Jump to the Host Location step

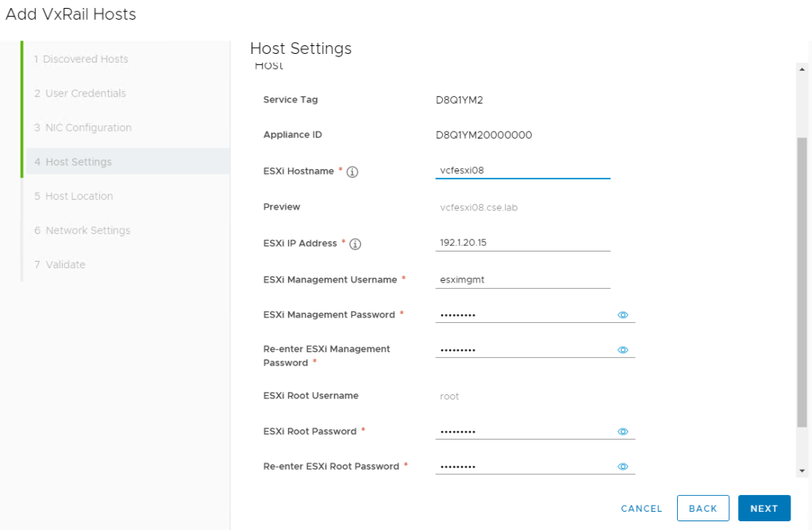click(74, 196)
